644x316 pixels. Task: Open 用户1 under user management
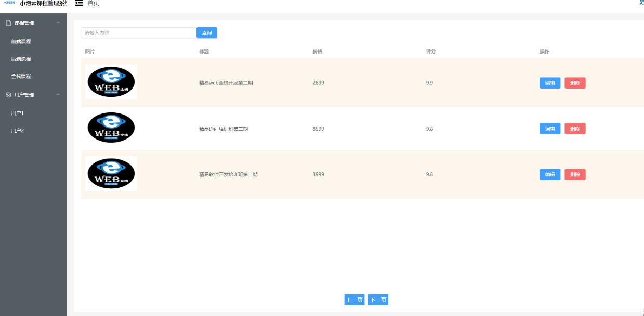[x=18, y=113]
